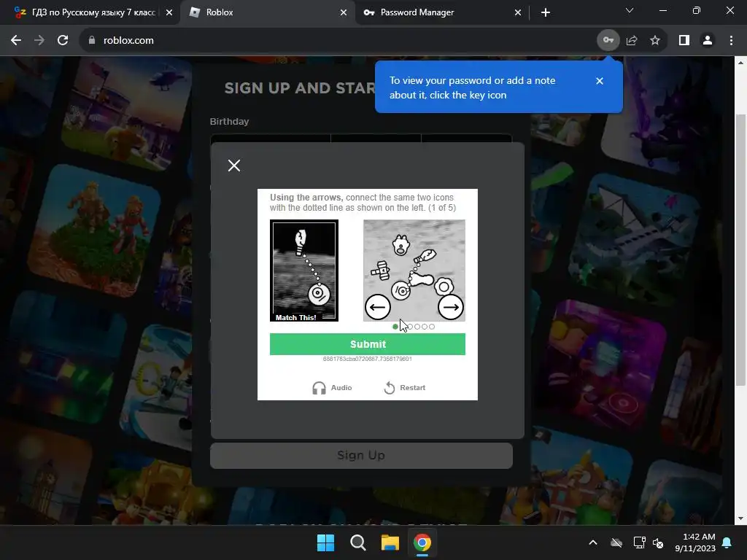This screenshot has width=747, height=560.
Task: Switch to the ГДЗ по Русскому языку tab
Action: click(88, 12)
